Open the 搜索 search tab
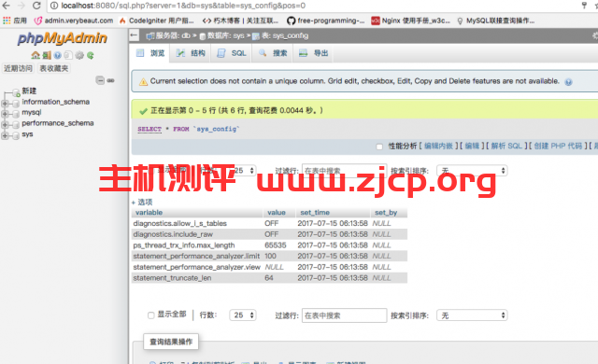Viewport: 598px width, 364px height. [x=273, y=53]
